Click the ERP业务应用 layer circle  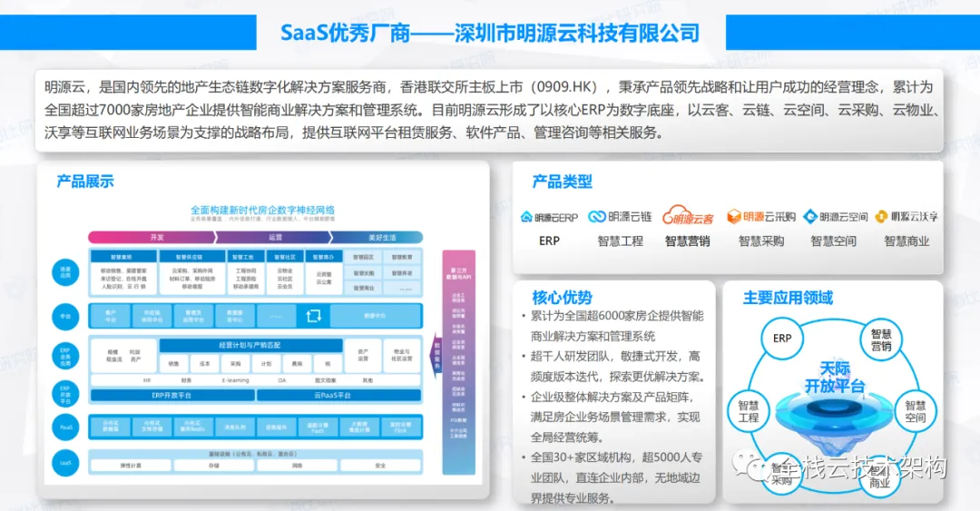[x=65, y=356]
